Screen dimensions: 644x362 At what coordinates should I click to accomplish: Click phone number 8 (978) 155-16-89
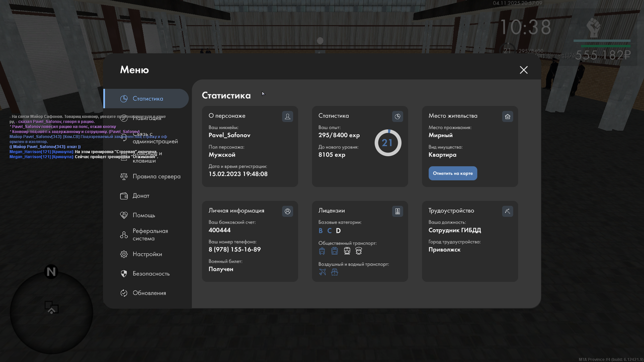pos(234,249)
